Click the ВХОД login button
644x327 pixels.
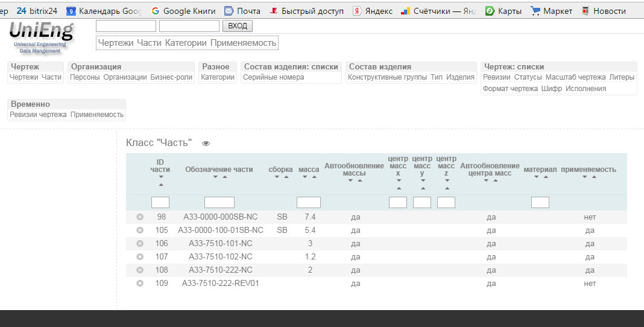[238, 26]
